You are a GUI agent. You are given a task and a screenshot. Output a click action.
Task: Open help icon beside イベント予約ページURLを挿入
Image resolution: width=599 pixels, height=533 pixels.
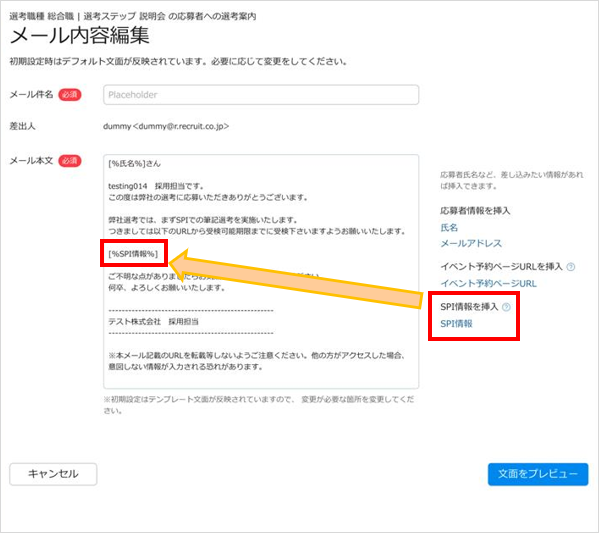point(571,267)
